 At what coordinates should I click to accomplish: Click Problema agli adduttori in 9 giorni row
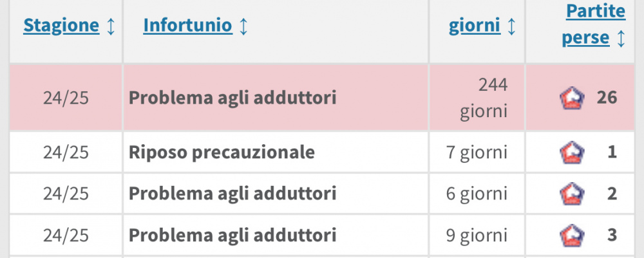coord(232,235)
